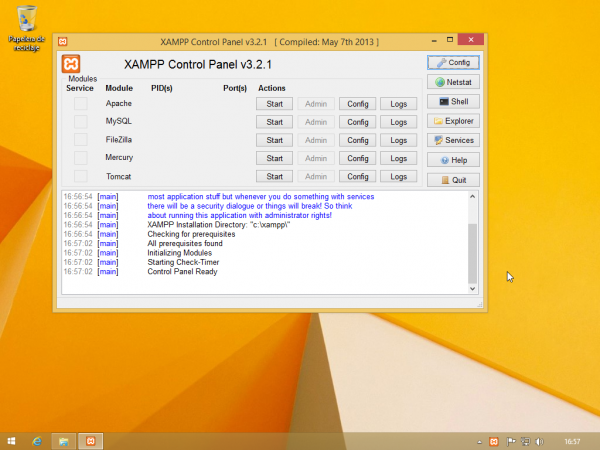Click the log scrollbar up arrow
Screen dimensions: 600x450
[473, 196]
